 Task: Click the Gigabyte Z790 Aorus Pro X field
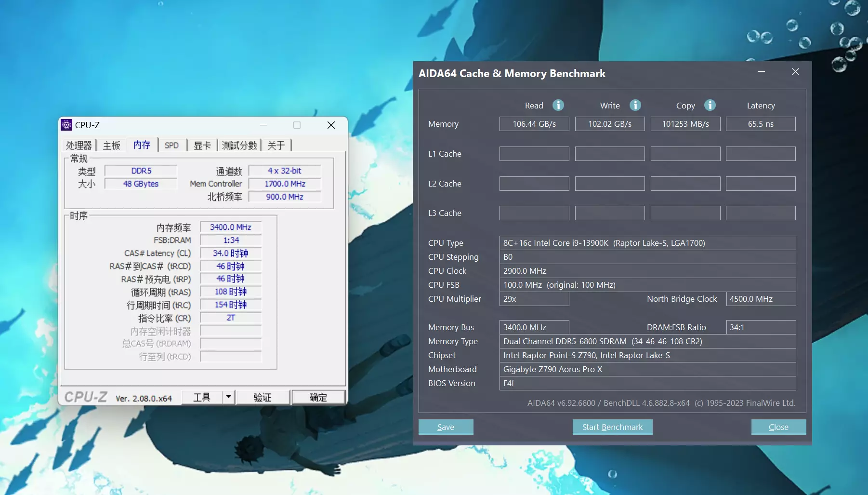click(x=647, y=369)
